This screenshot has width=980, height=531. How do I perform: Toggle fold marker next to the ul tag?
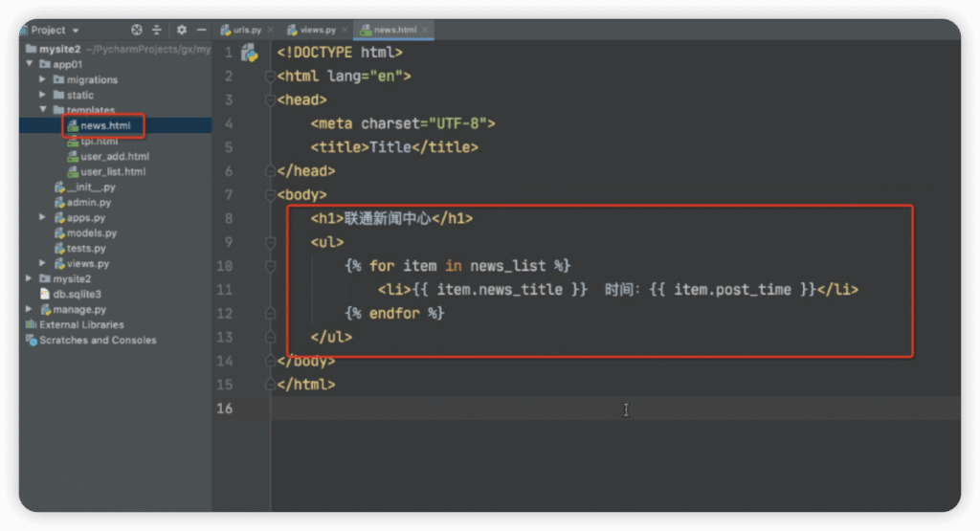tap(271, 242)
